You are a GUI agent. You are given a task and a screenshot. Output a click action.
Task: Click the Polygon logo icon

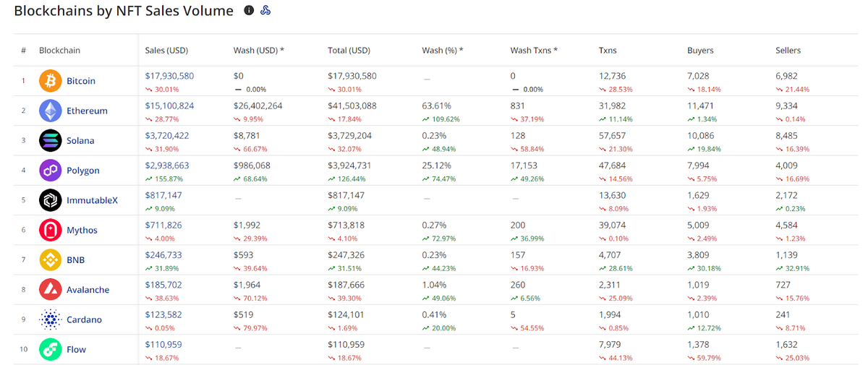51,171
